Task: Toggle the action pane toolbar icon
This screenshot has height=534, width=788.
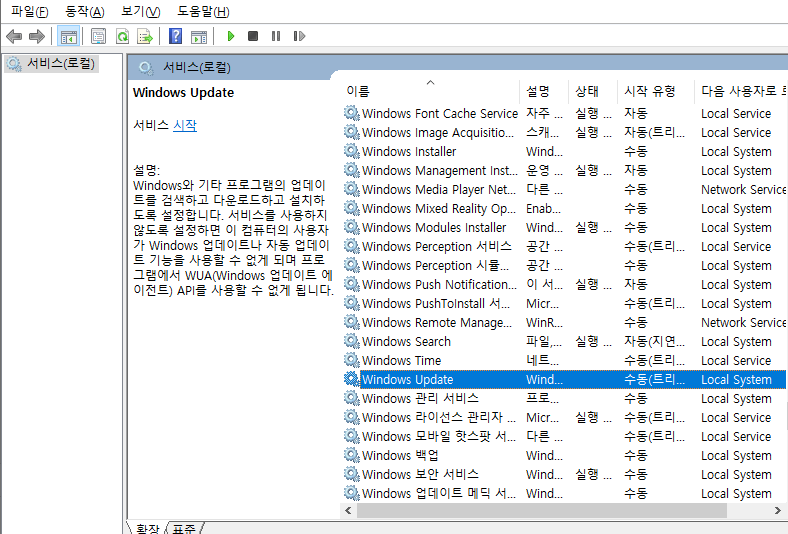Action: [199, 36]
